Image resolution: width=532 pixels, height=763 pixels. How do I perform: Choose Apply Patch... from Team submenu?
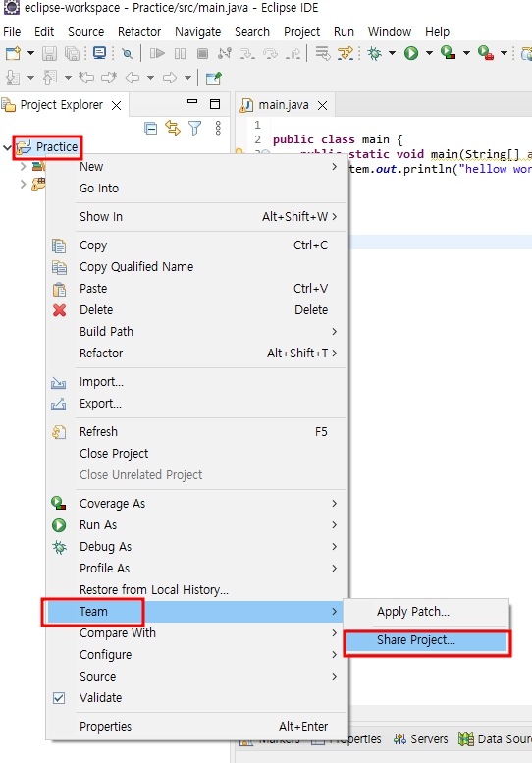[426, 612]
